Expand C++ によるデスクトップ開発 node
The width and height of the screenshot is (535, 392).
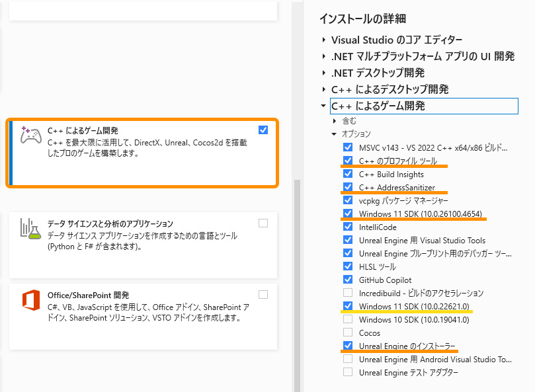[323, 89]
